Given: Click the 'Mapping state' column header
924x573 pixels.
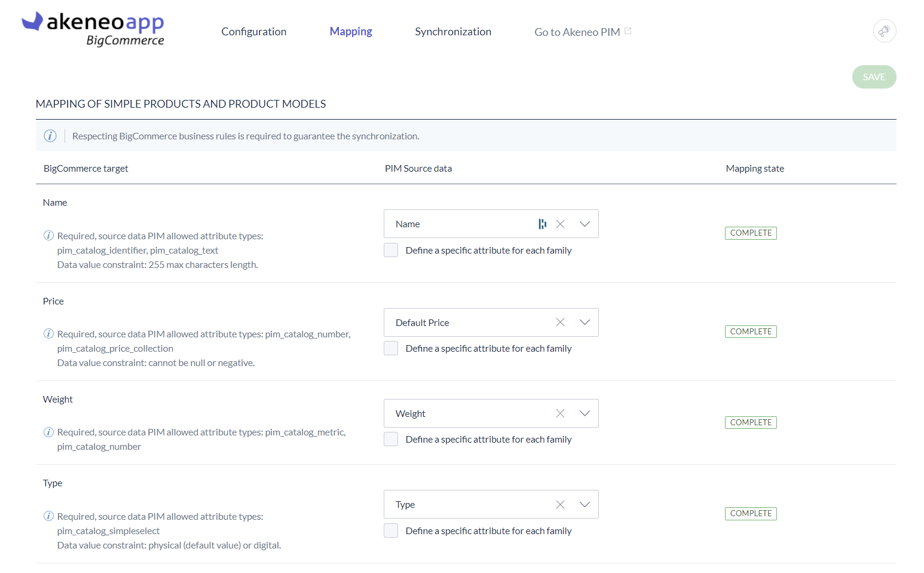Looking at the screenshot, I should tap(755, 169).
